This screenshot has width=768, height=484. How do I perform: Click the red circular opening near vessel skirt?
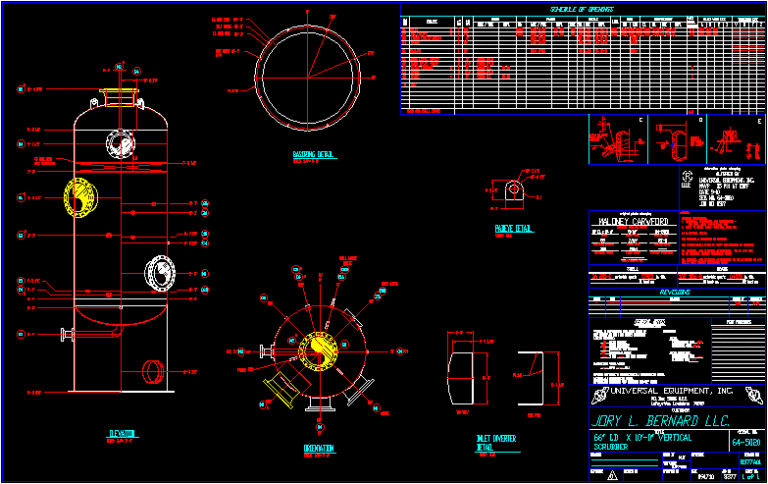click(x=153, y=372)
